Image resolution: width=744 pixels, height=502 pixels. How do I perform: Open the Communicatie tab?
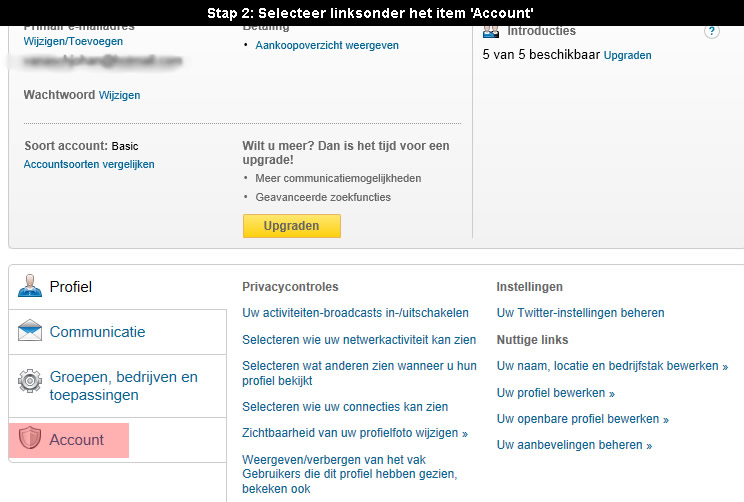(x=97, y=332)
